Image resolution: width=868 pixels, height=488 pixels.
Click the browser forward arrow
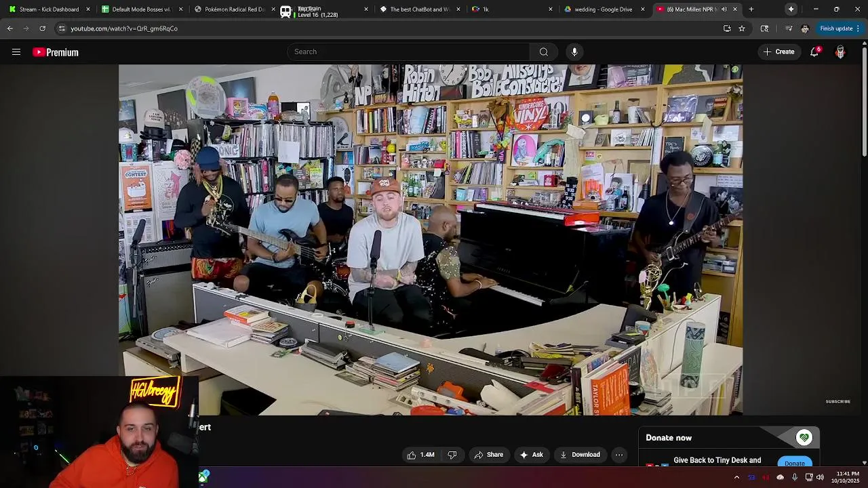[x=26, y=28]
